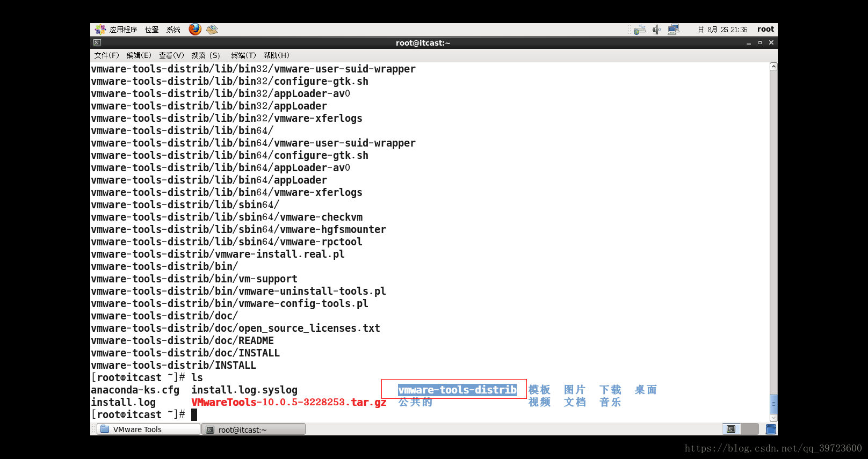Screen dimensions: 868x459
Task: Switch to root@itcast:~ taskbar window
Action: click(x=254, y=429)
